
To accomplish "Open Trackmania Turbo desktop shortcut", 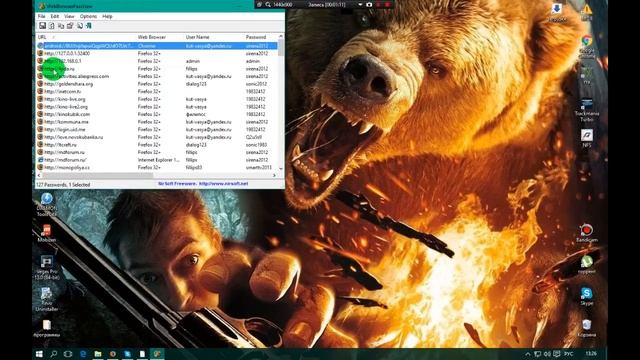I will (587, 110).
